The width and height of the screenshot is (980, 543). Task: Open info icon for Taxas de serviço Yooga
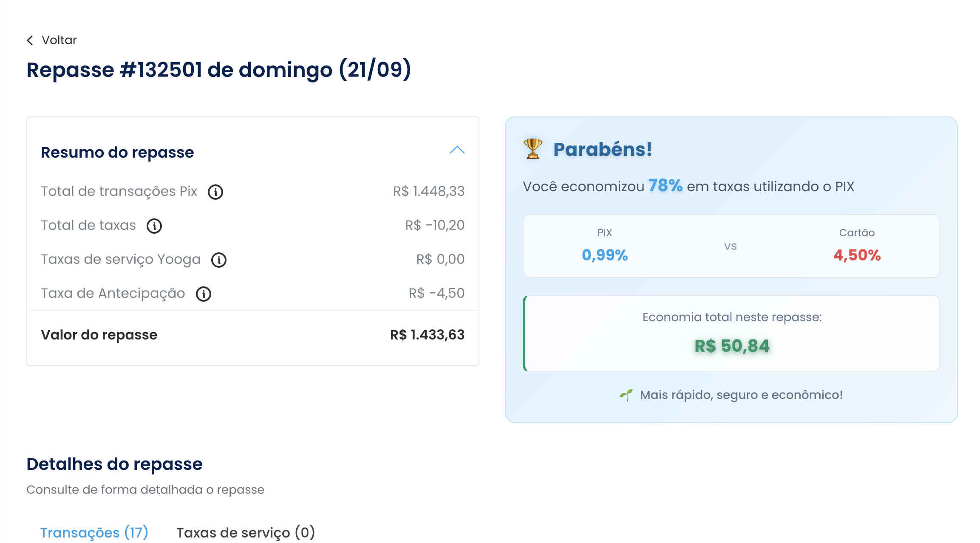[219, 260]
